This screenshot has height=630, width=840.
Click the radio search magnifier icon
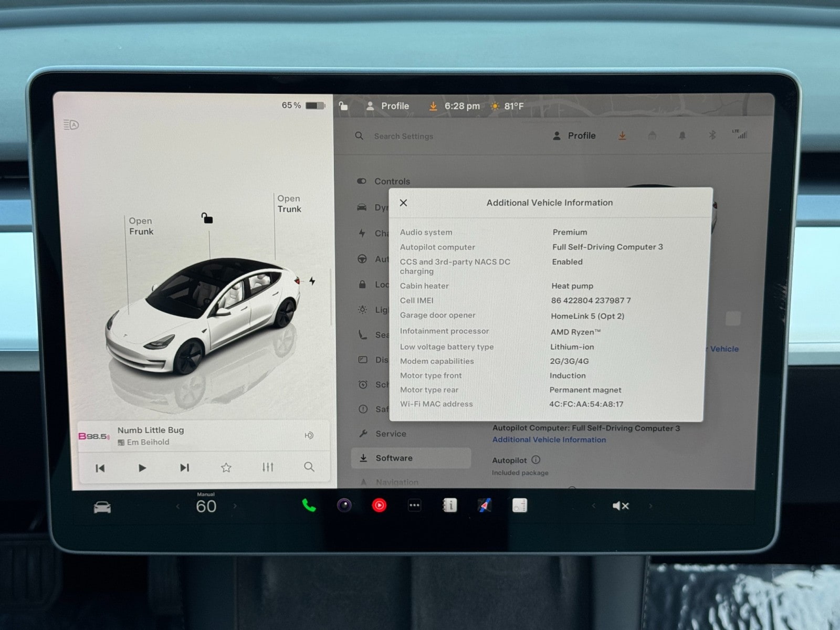coord(309,467)
